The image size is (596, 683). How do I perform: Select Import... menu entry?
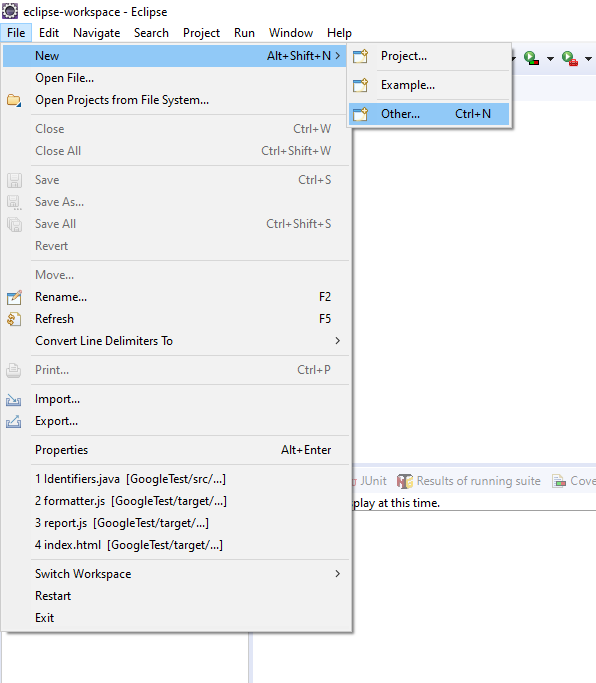[176, 399]
